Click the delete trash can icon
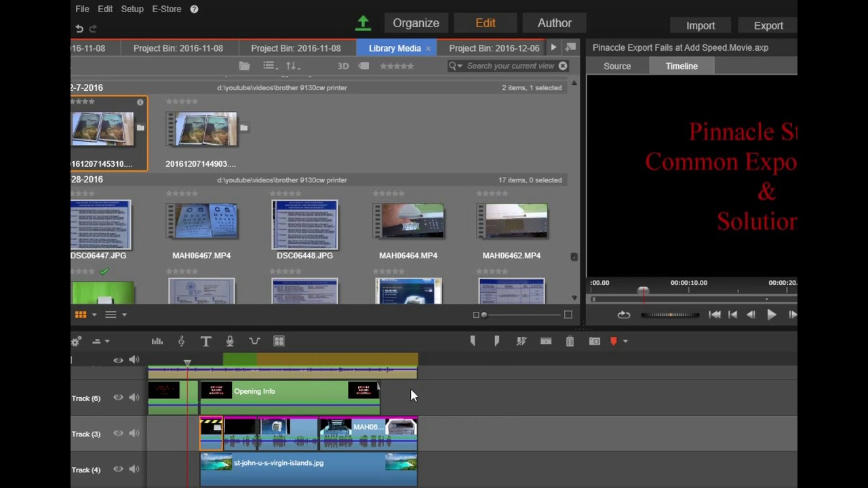 (570, 341)
